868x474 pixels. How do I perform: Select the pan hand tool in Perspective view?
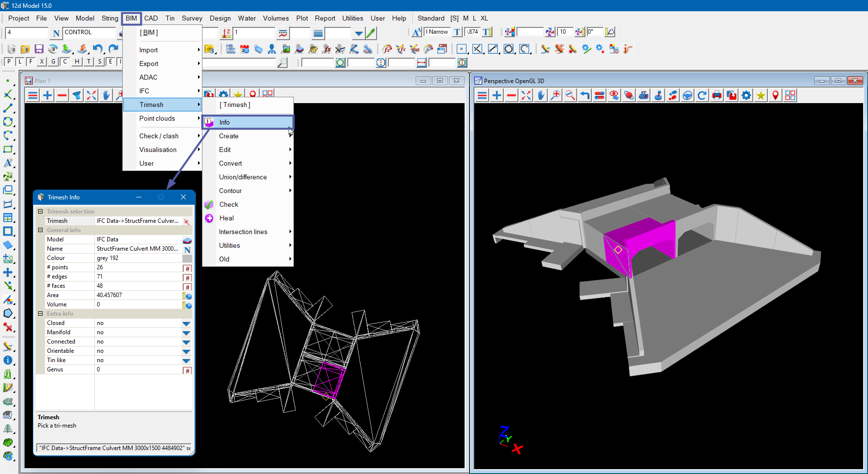tap(540, 95)
